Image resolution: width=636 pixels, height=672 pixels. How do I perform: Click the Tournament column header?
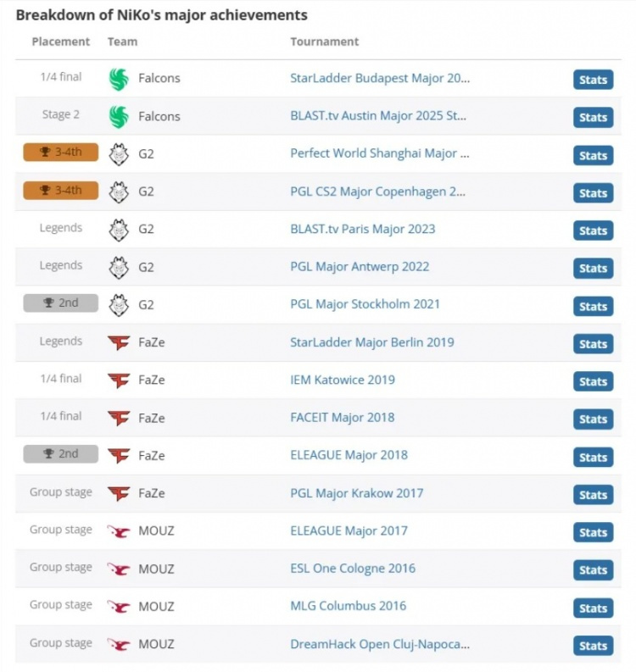[324, 42]
